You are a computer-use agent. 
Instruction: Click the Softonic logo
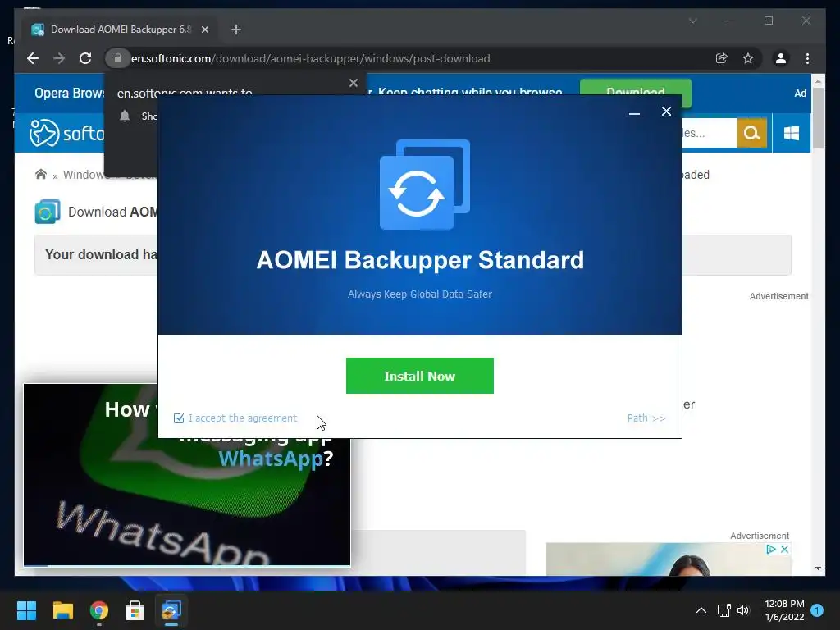[67, 133]
